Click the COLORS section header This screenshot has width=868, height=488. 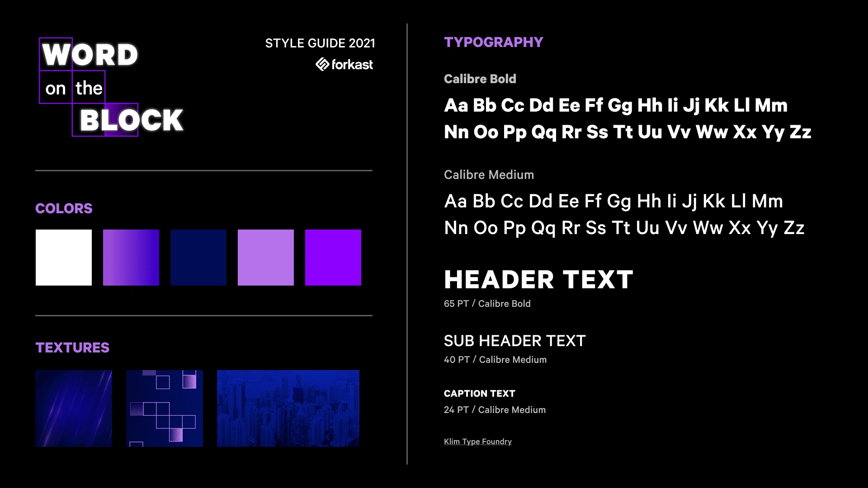point(64,208)
